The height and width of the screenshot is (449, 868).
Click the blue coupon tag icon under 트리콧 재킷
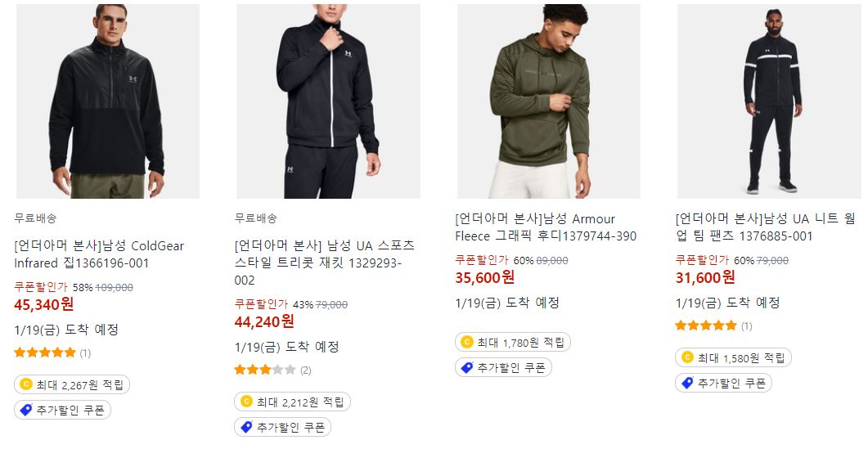(246, 427)
